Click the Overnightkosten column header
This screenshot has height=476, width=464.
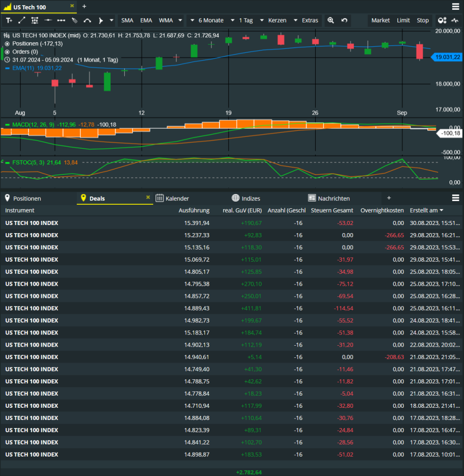382,210
